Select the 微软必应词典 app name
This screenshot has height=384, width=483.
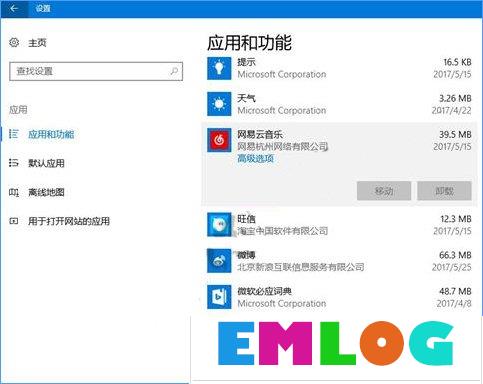coord(265,291)
